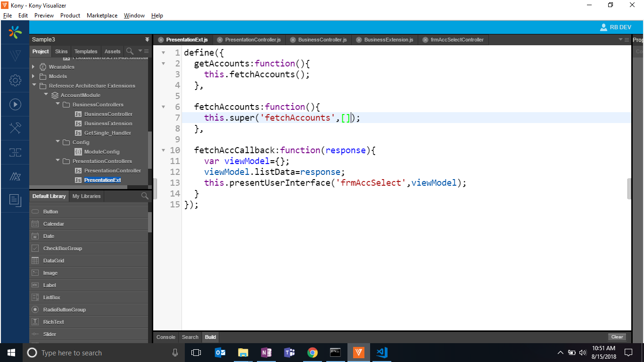Click the RB DEV user account icon
This screenshot has width=644, height=362.
[x=603, y=27]
